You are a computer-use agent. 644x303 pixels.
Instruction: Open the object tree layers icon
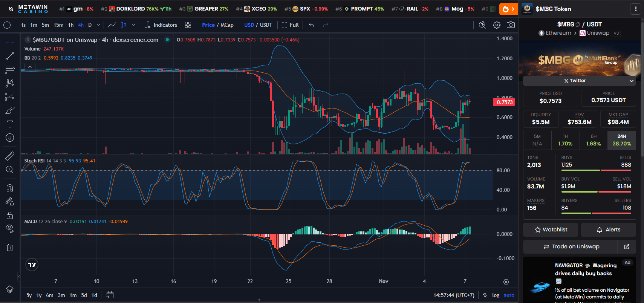pos(10,289)
